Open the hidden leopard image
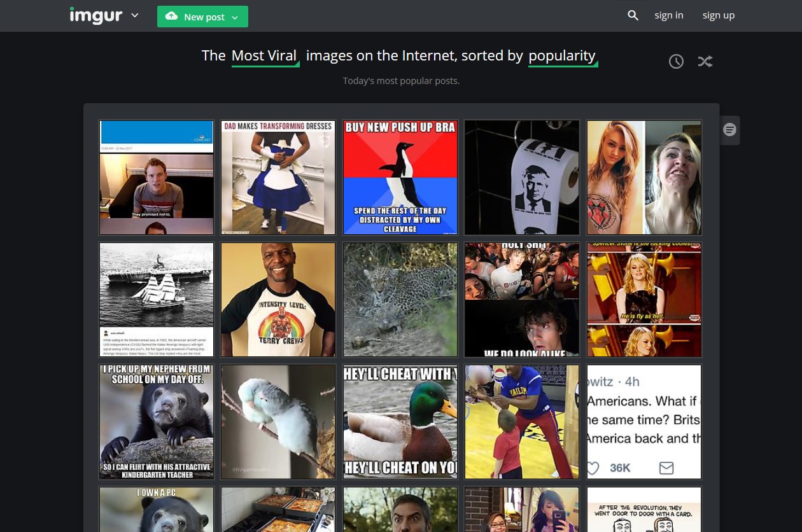 click(400, 300)
